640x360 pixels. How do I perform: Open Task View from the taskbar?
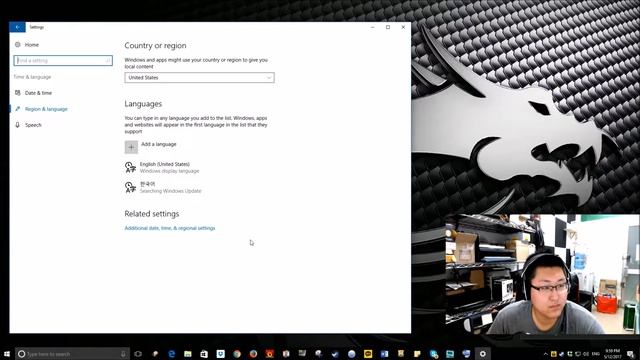pyautogui.click(x=138, y=354)
